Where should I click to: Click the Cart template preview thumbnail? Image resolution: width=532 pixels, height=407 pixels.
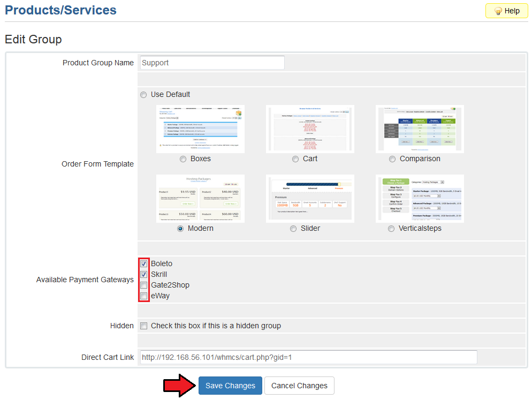[x=310, y=129]
